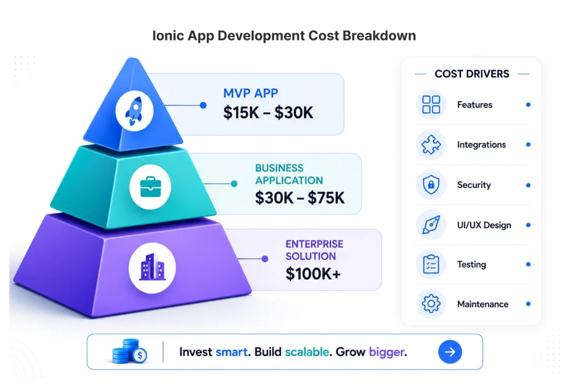The image size is (569, 392).
Task: Click the "ENTERPRISE SOLUTION" heading
Action: tap(315, 250)
